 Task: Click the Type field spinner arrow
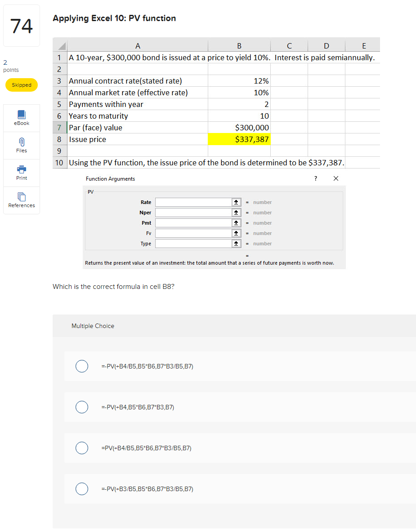236,243
